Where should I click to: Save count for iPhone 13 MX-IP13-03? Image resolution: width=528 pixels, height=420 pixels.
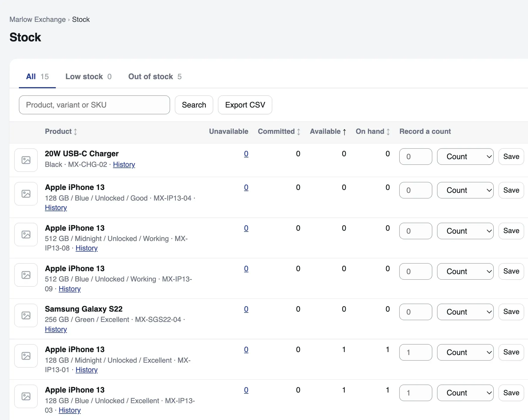[511, 393]
